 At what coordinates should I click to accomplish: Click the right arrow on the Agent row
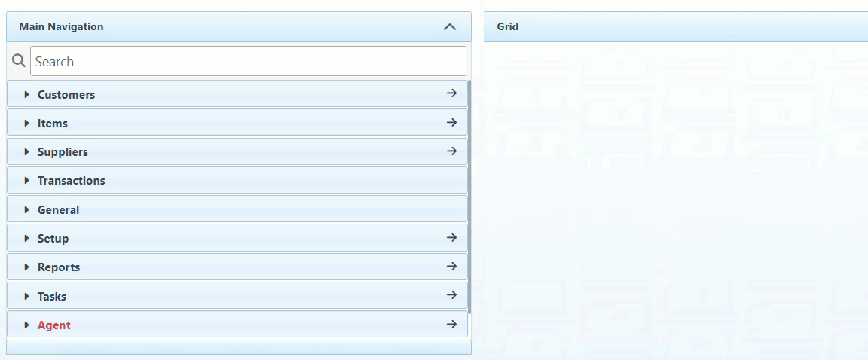pos(451,325)
